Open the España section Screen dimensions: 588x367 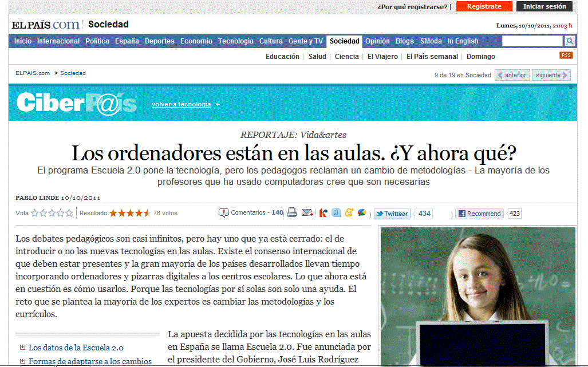click(127, 41)
